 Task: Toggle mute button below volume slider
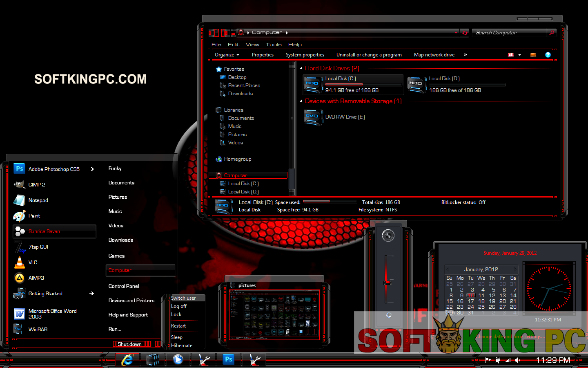pyautogui.click(x=389, y=315)
